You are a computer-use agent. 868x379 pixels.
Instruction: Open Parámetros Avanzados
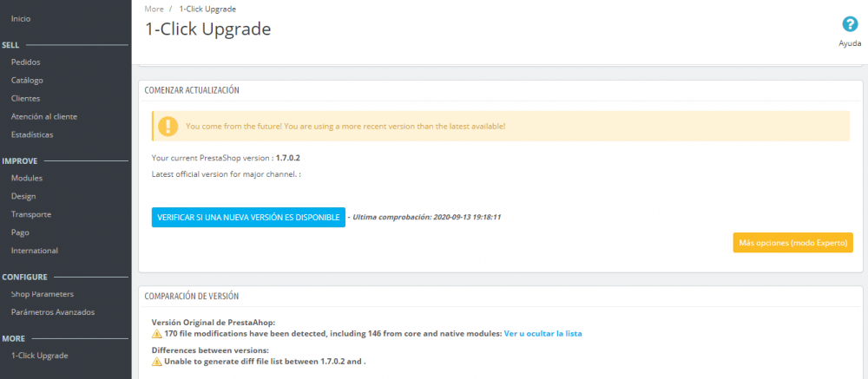point(53,312)
